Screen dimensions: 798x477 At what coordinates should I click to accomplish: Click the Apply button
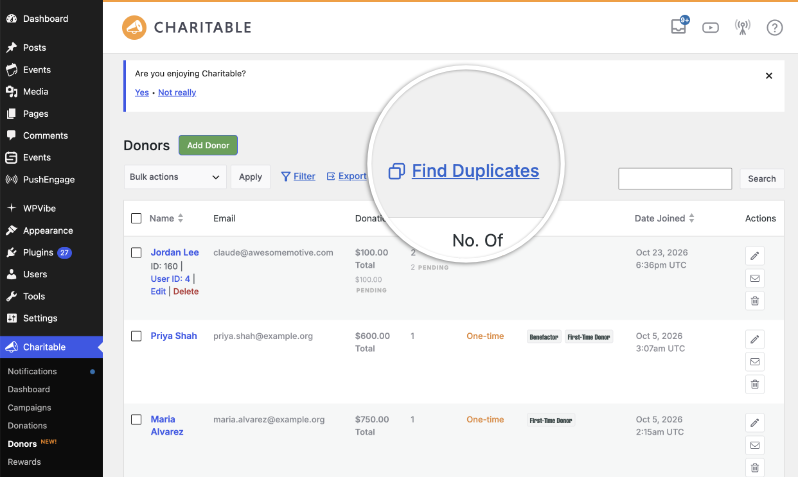[250, 177]
